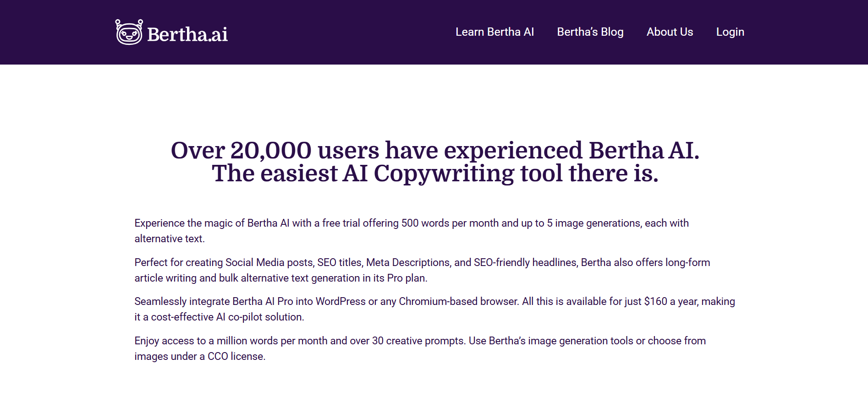This screenshot has width=868, height=413.
Task: Click the Bertha.ai brand name text
Action: tap(187, 34)
